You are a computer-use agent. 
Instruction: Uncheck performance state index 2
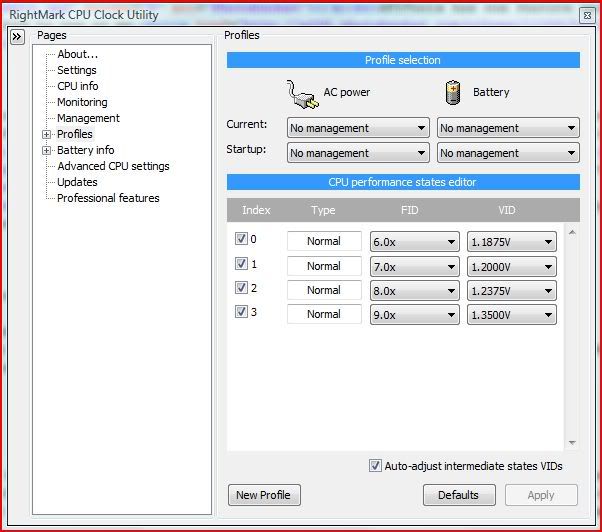pos(241,287)
